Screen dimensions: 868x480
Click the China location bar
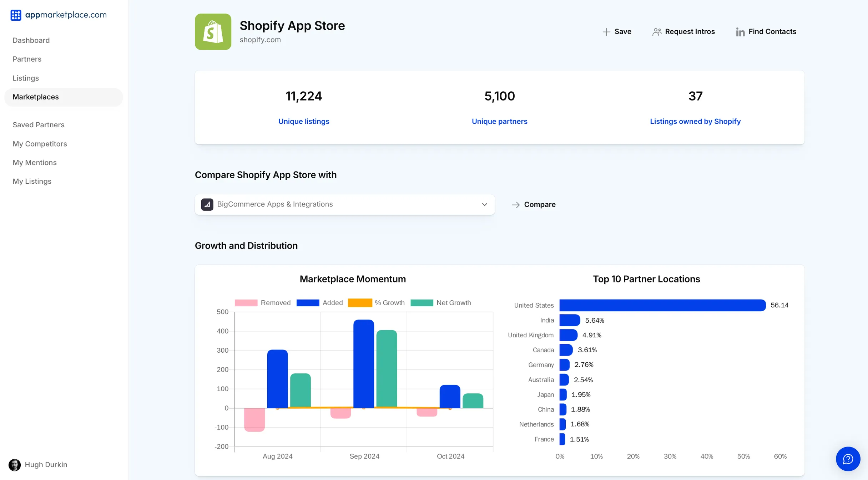[563, 409]
